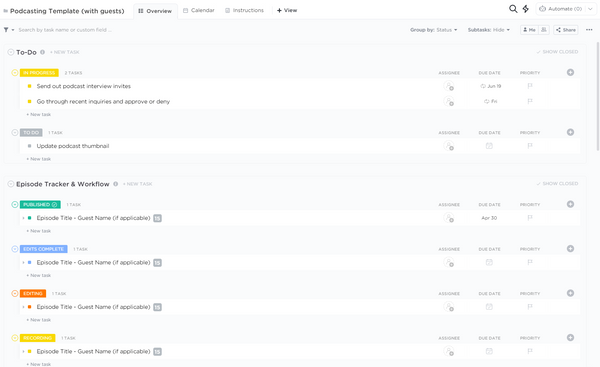Click the vertical scrollbar on the right

tap(598, 96)
